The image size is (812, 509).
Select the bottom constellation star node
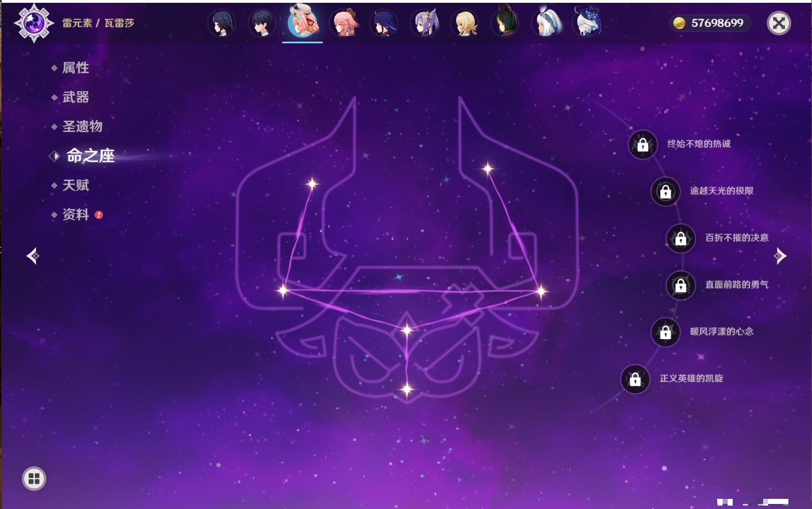tap(407, 389)
